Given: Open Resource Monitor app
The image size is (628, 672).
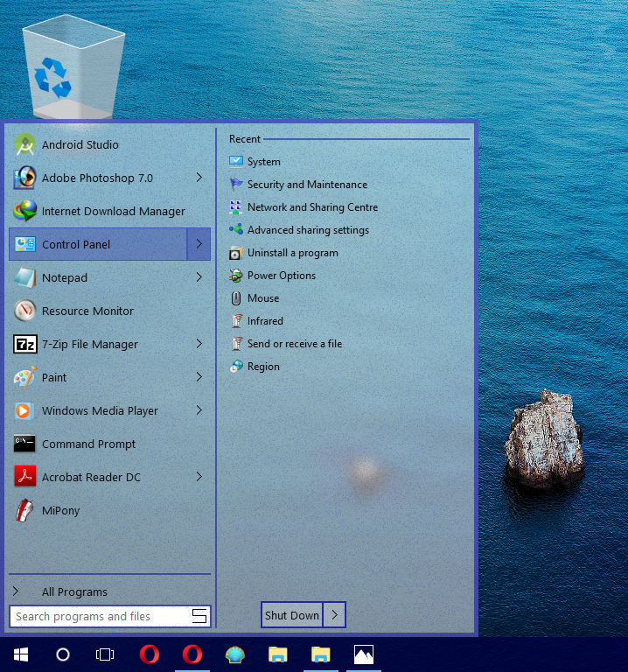Looking at the screenshot, I should point(87,311).
